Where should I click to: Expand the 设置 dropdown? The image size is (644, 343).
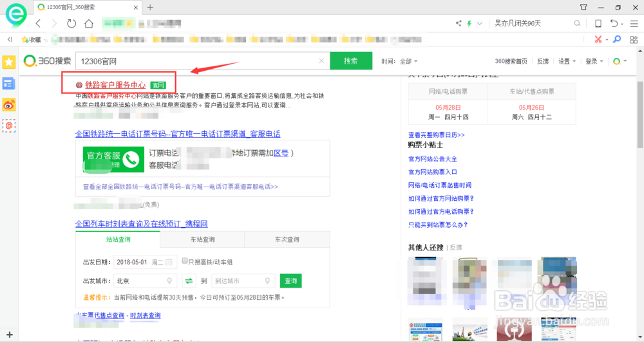click(x=567, y=61)
